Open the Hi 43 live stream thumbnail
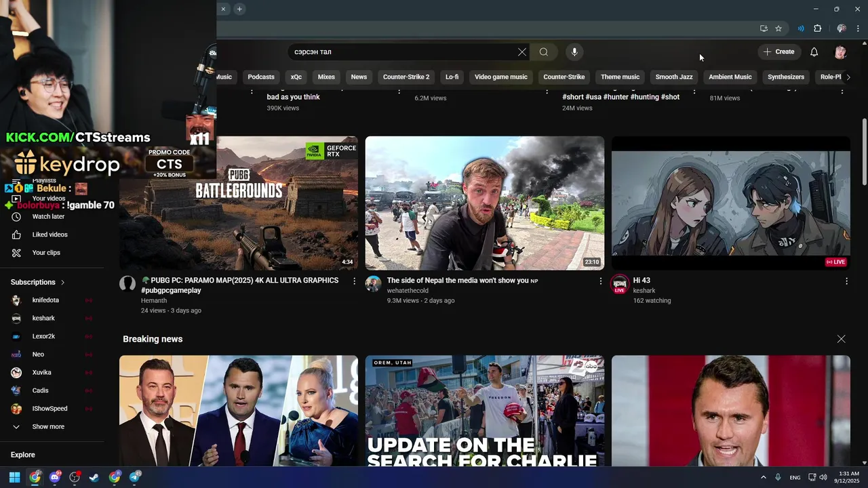 pyautogui.click(x=731, y=203)
